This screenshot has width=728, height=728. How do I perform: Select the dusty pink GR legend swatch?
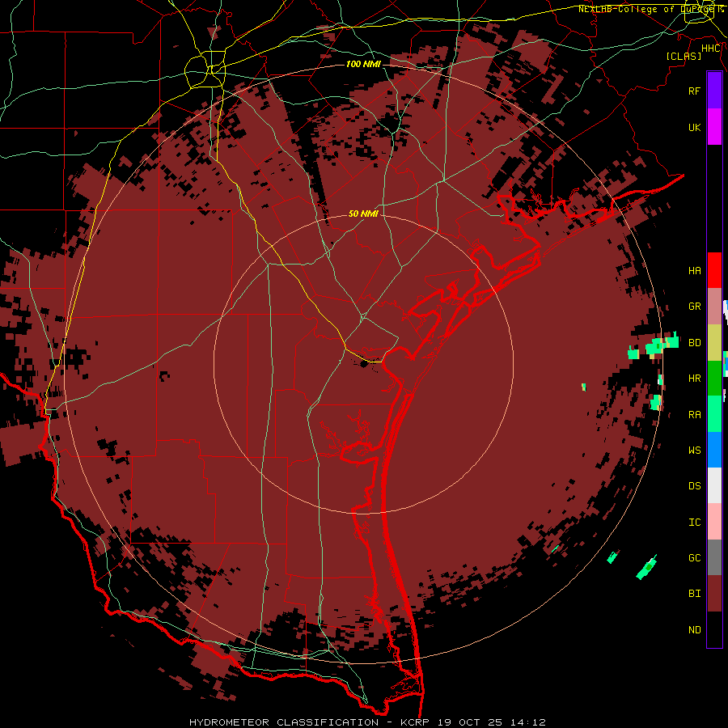pos(714,307)
